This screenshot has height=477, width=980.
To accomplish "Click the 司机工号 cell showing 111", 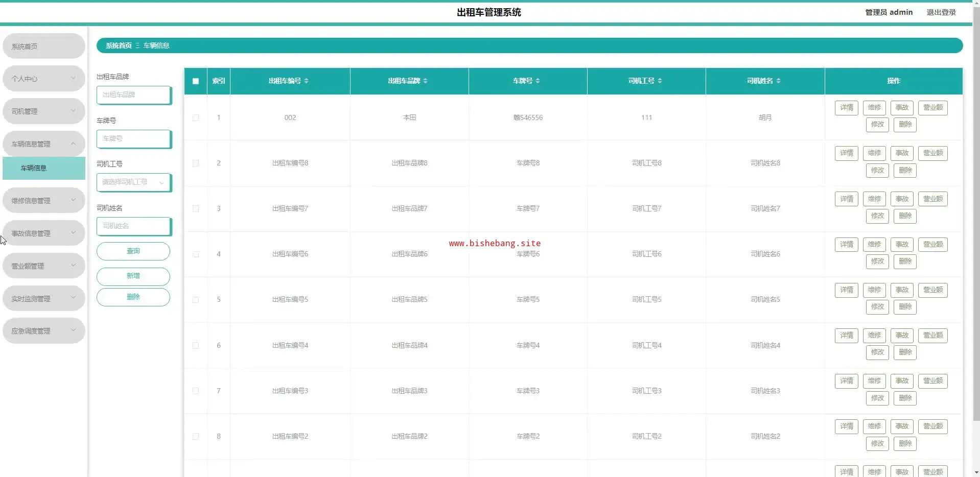I will 646,117.
